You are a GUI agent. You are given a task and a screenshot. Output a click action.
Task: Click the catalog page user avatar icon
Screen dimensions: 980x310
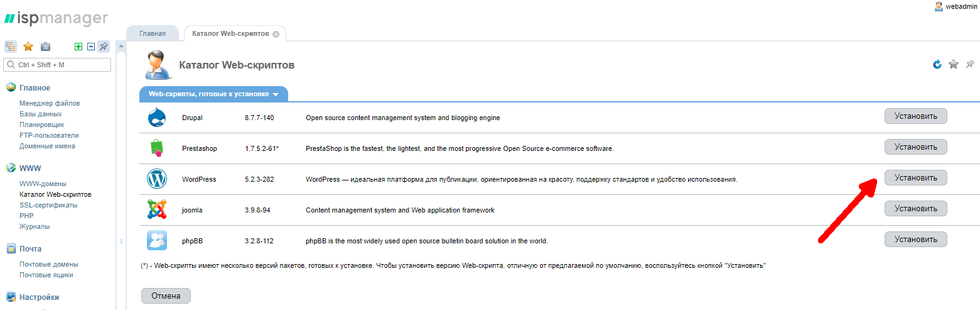click(157, 65)
